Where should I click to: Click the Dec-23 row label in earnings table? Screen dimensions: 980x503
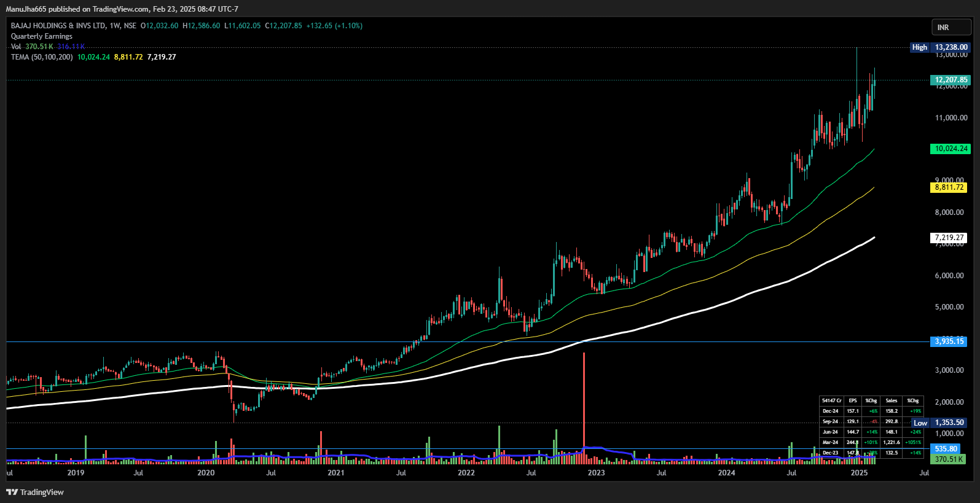click(x=831, y=453)
